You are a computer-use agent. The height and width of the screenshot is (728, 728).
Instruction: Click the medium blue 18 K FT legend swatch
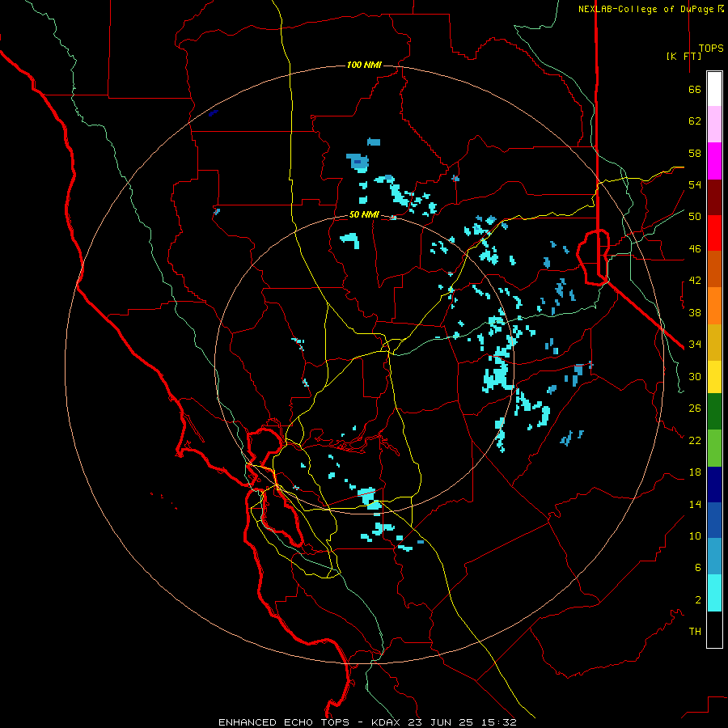(x=714, y=520)
